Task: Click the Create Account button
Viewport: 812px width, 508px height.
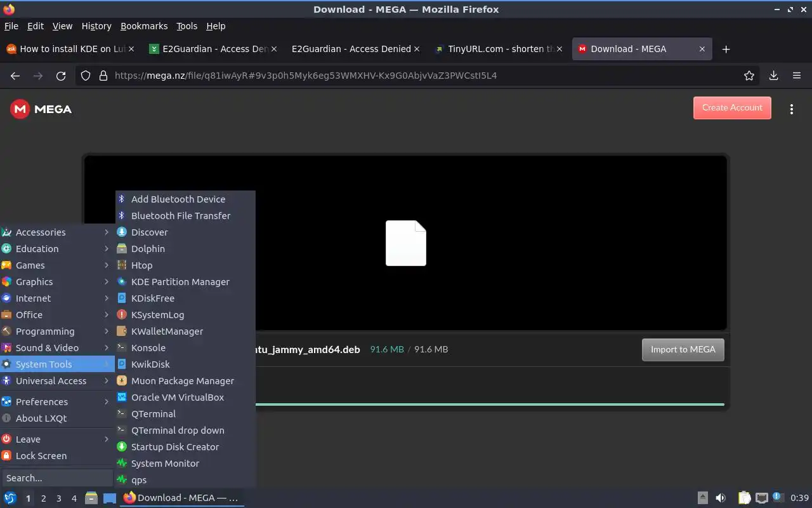Action: click(732, 108)
